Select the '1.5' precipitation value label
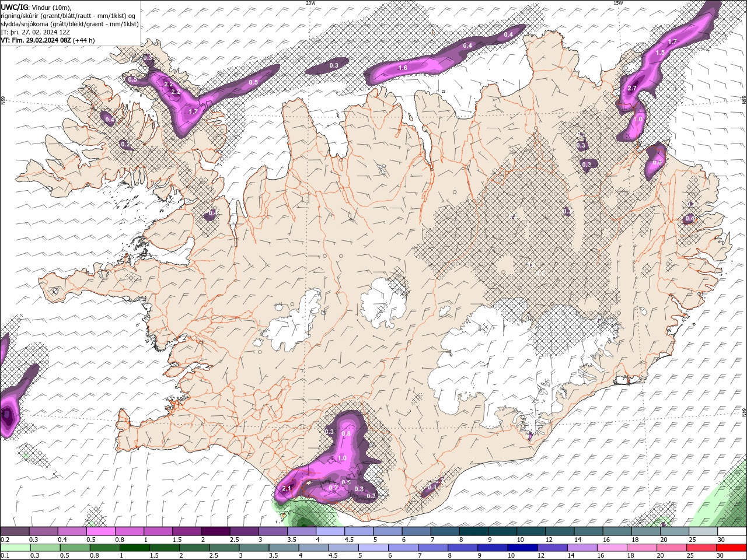The height and width of the screenshot is (560, 747). (x=660, y=52)
